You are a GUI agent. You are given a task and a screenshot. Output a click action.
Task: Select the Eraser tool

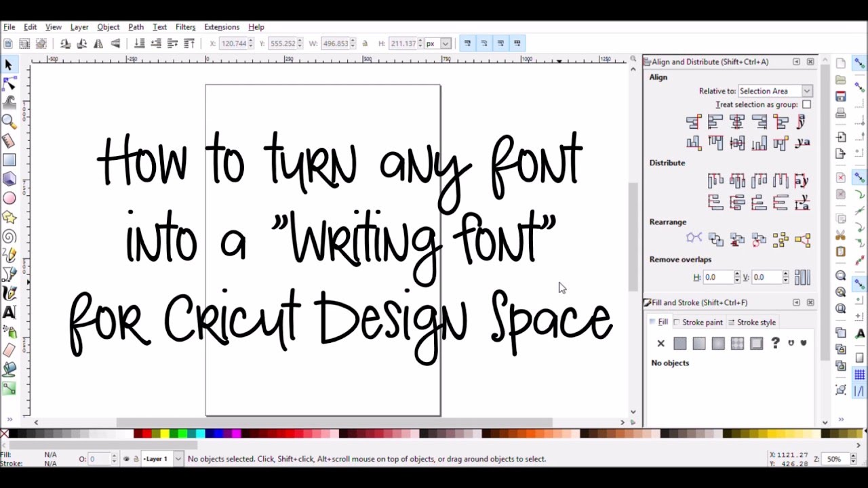(9, 350)
